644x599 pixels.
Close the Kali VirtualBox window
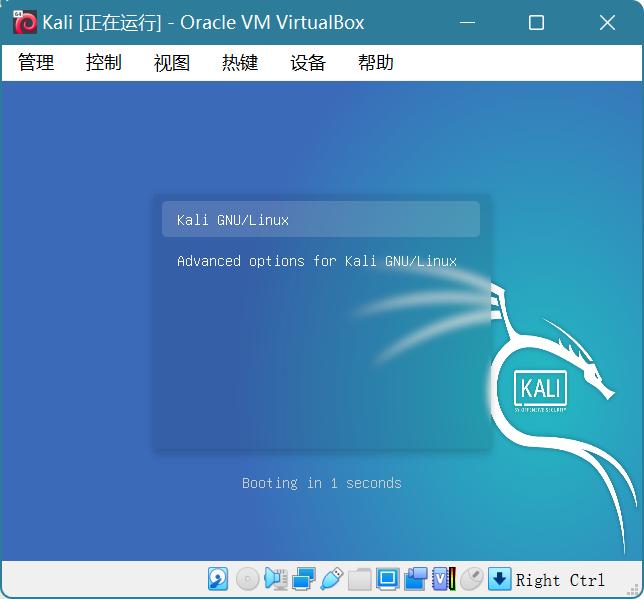[x=607, y=23]
